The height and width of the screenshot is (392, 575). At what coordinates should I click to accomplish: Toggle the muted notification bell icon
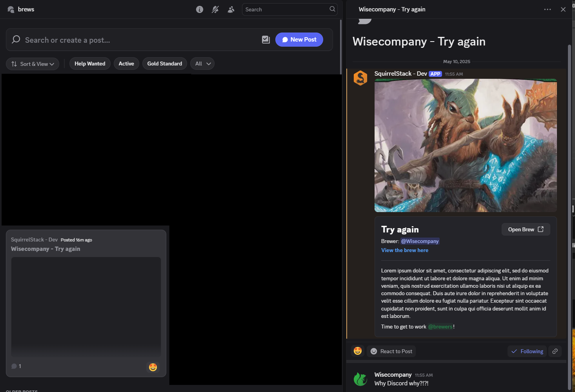[215, 9]
